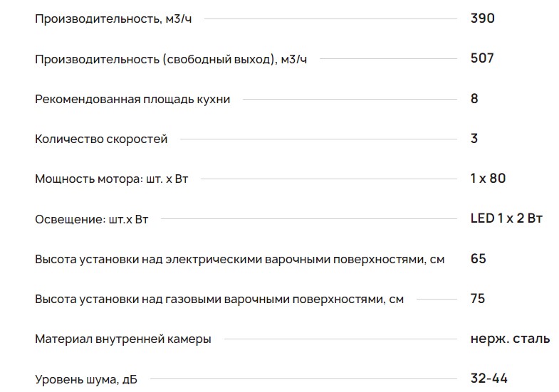Click the gas cooktop installation height label
Image resolution: width=559 pixels, height=392 pixels.
tap(219, 300)
